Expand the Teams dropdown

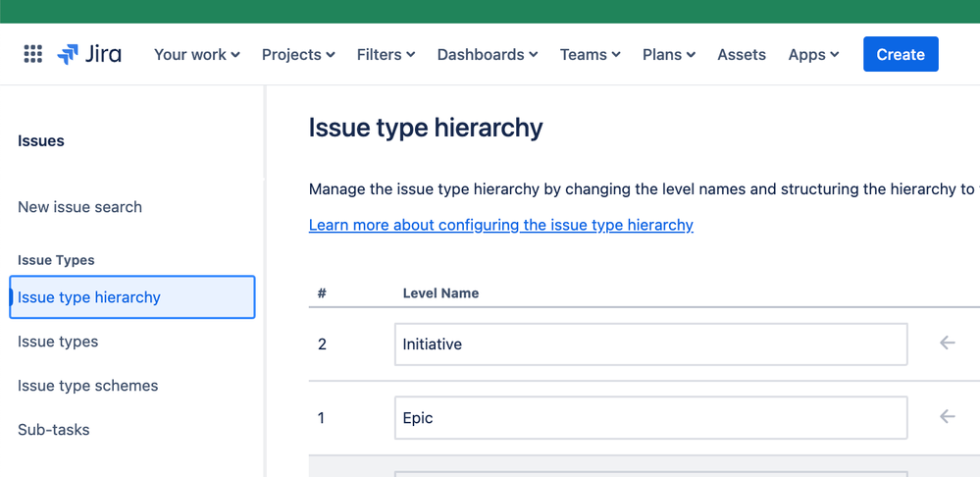590,54
